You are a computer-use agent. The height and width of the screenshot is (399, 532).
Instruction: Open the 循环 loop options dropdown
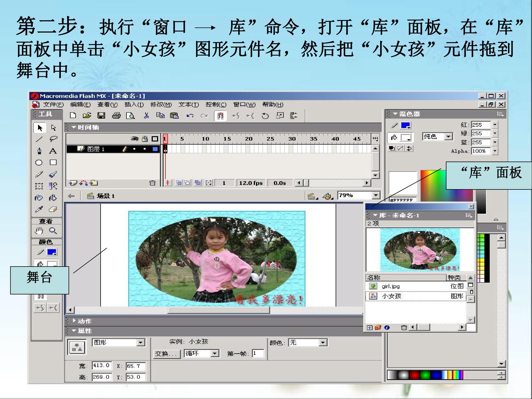(x=214, y=354)
